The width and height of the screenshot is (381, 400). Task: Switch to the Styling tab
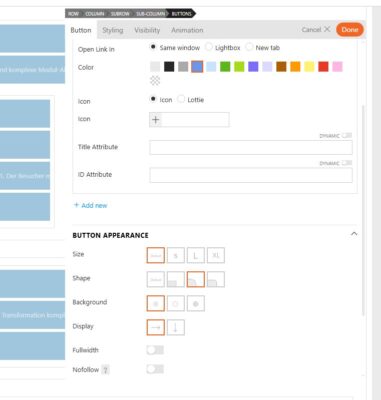(x=113, y=30)
